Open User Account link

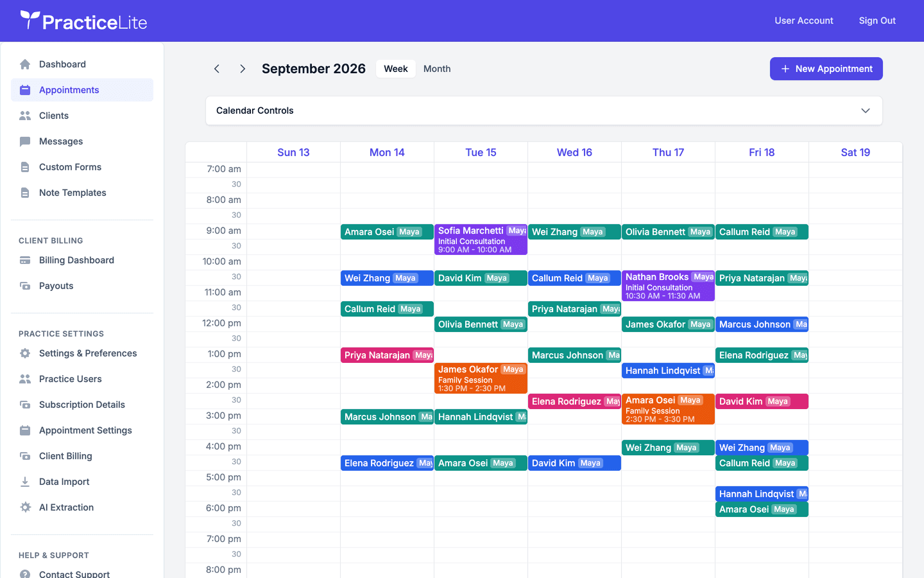[804, 21]
